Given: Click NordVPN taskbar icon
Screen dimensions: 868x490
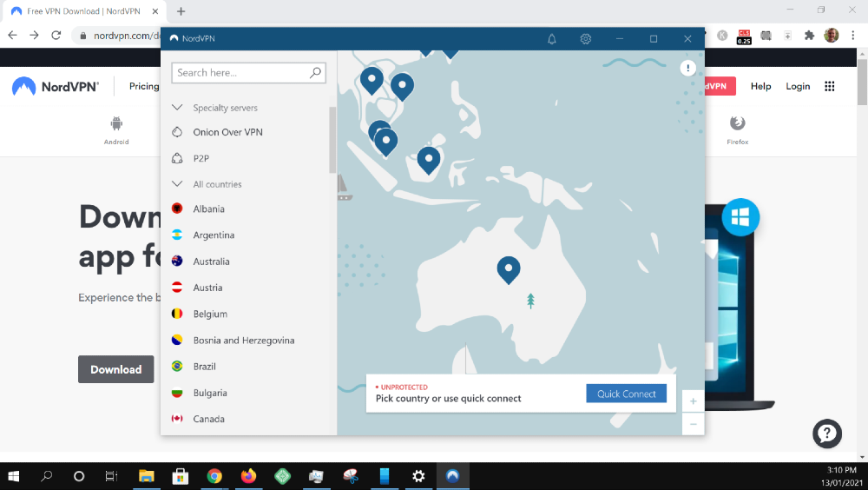Looking at the screenshot, I should 453,475.
